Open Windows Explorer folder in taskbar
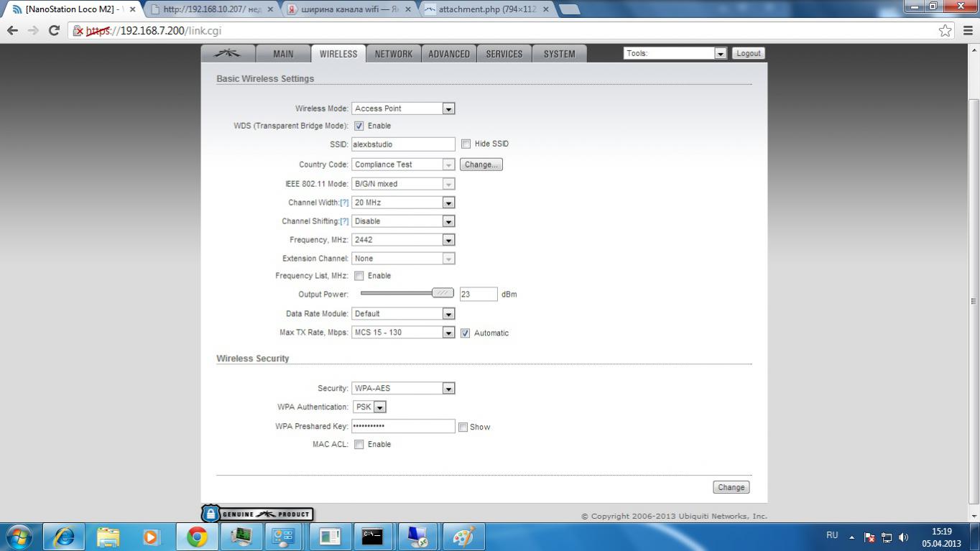Image resolution: width=980 pixels, height=551 pixels. [x=108, y=537]
